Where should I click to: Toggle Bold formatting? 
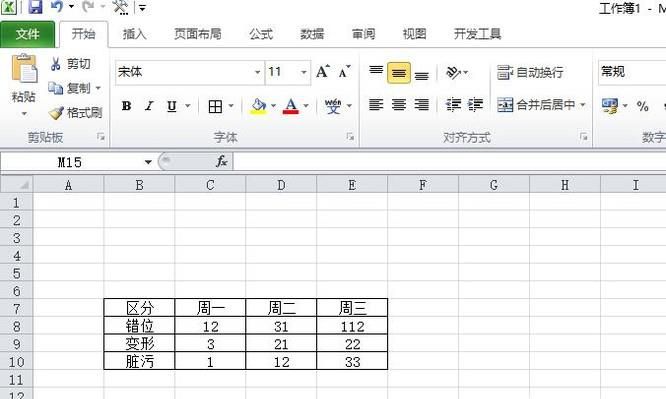126,106
